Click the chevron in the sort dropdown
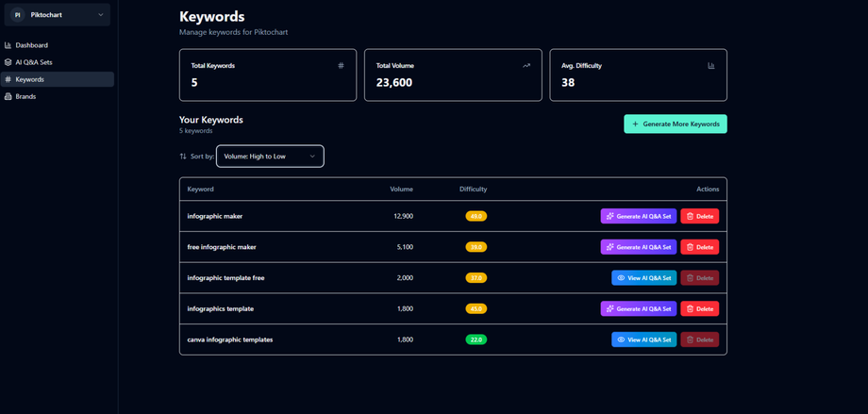This screenshot has height=414, width=868. coord(312,157)
